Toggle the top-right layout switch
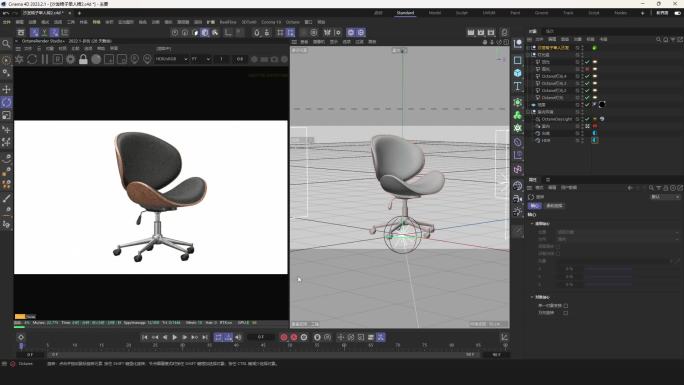This screenshot has width=684, height=385. [677, 13]
